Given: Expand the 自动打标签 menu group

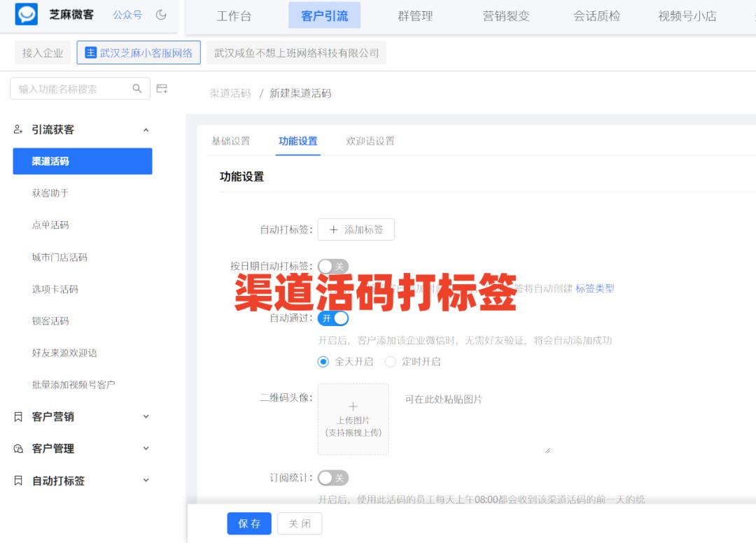Looking at the screenshot, I should [x=146, y=481].
